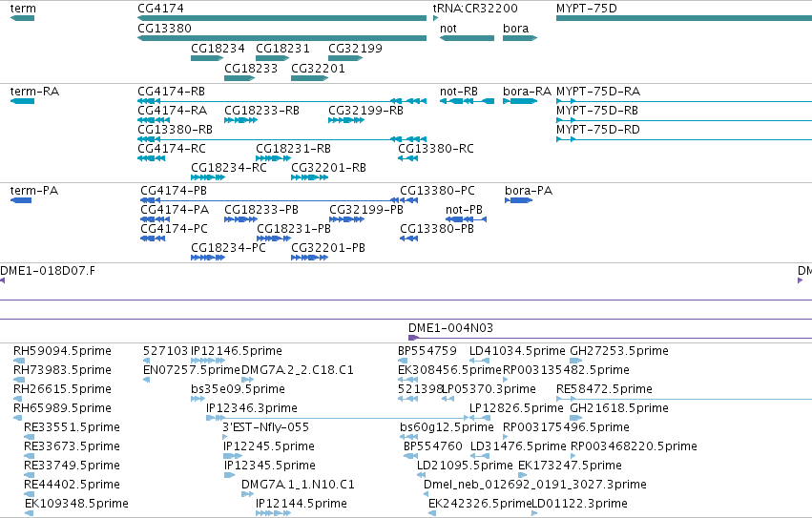Select the RE33551.5prime EST label
Viewport: 812px width, 518px height.
click(x=72, y=427)
